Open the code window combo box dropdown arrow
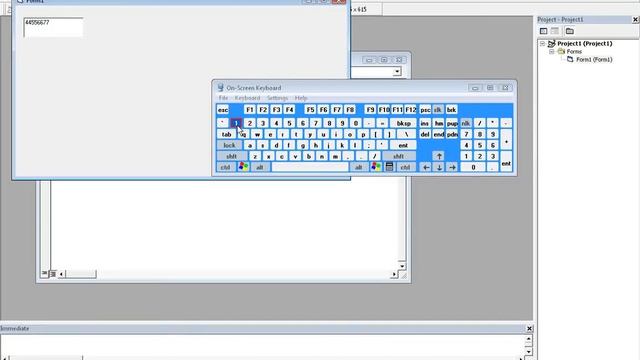The height and width of the screenshot is (360, 640). 397,72
